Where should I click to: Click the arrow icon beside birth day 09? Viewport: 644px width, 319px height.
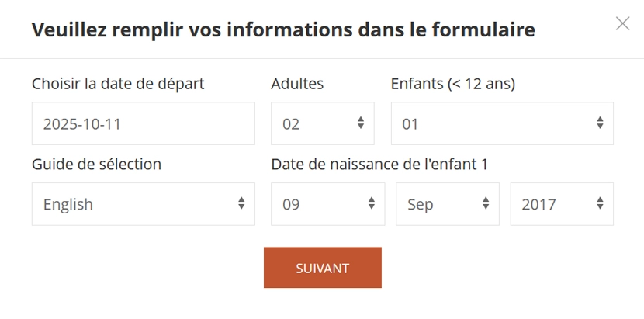tap(371, 203)
